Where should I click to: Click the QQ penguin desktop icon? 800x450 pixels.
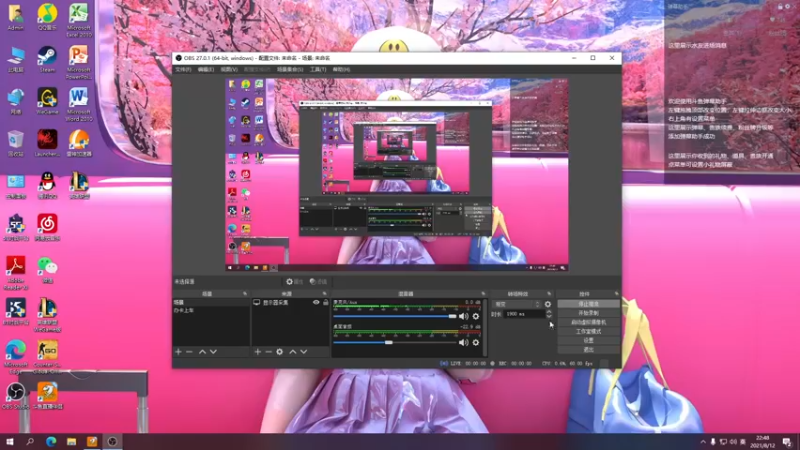click(x=47, y=186)
